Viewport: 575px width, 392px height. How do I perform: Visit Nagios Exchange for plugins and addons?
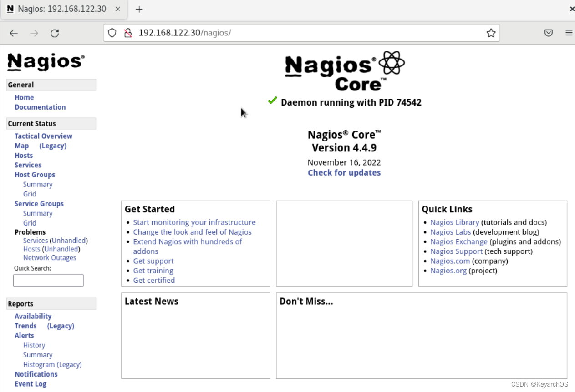pyautogui.click(x=459, y=241)
